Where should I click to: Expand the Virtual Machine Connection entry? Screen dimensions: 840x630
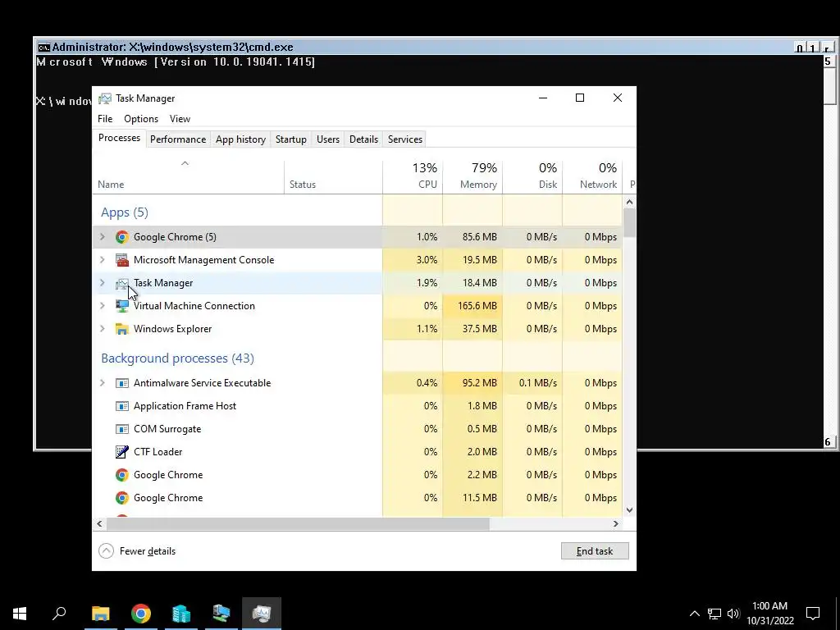coord(103,306)
